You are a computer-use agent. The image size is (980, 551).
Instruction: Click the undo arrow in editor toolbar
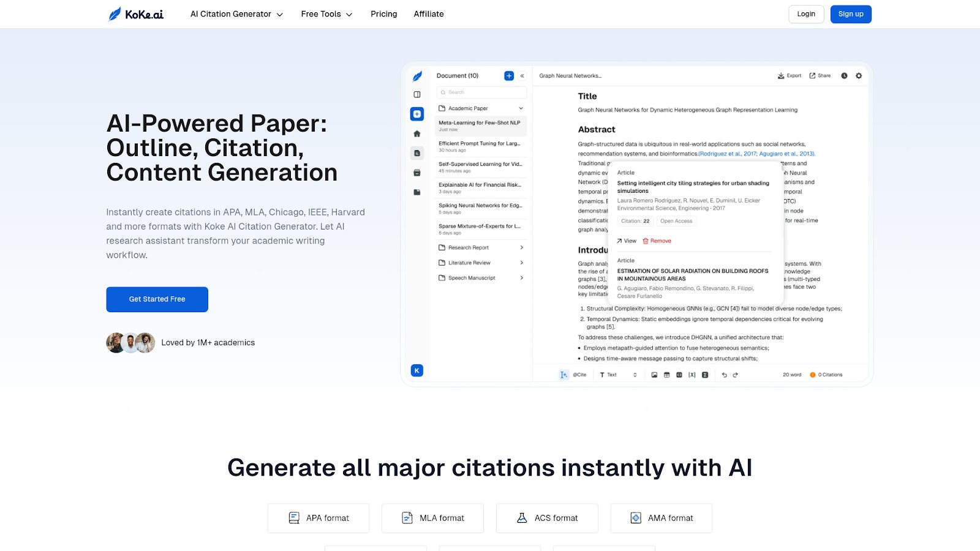[724, 375]
